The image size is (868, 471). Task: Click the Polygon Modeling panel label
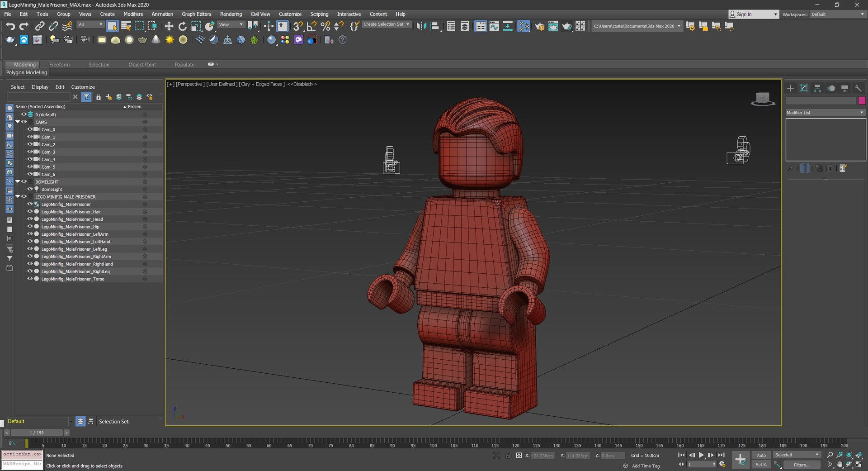click(x=27, y=72)
